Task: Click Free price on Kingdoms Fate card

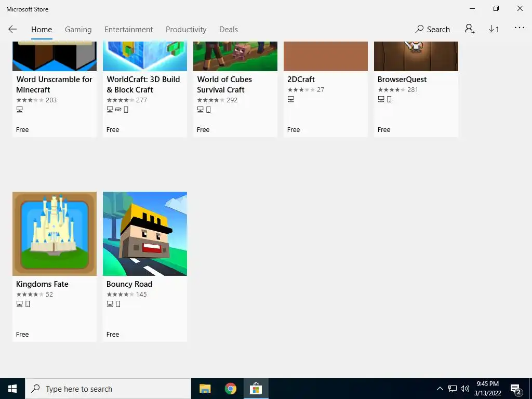Action: 22,334
